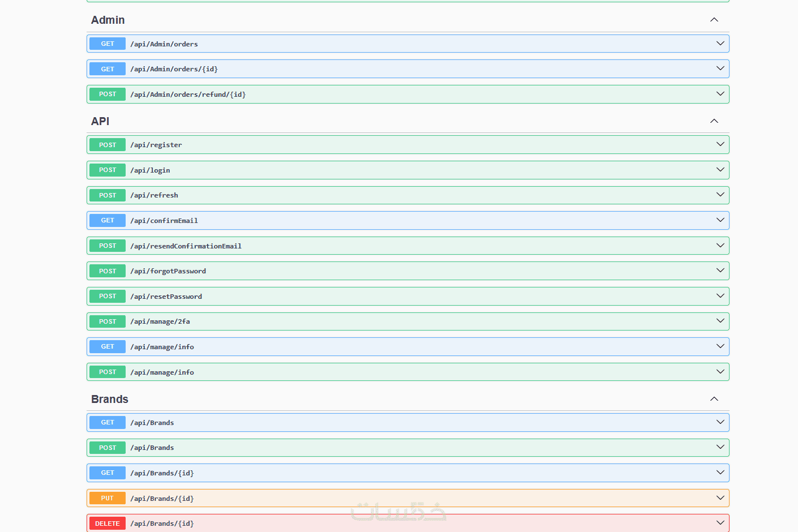Expand the /api/register row arrow
Image resolution: width=798 pixels, height=532 pixels.
(720, 144)
